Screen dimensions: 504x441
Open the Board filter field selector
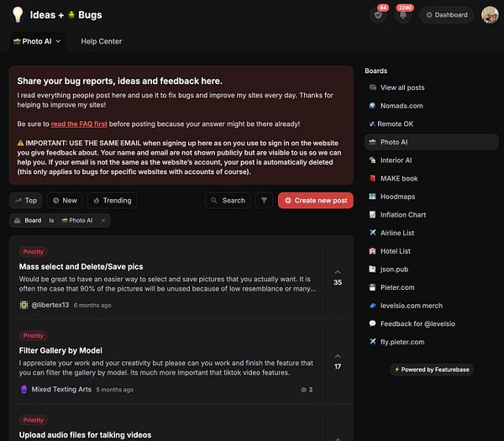28,220
